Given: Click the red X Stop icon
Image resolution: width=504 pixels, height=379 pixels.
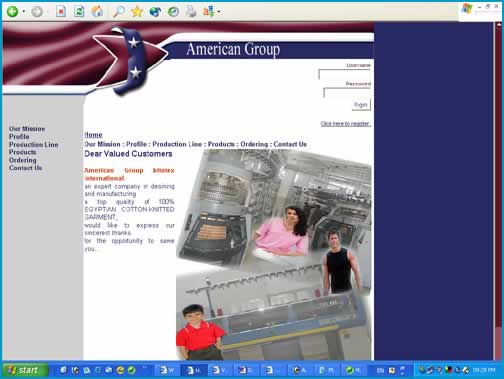Looking at the screenshot, I should [x=61, y=12].
